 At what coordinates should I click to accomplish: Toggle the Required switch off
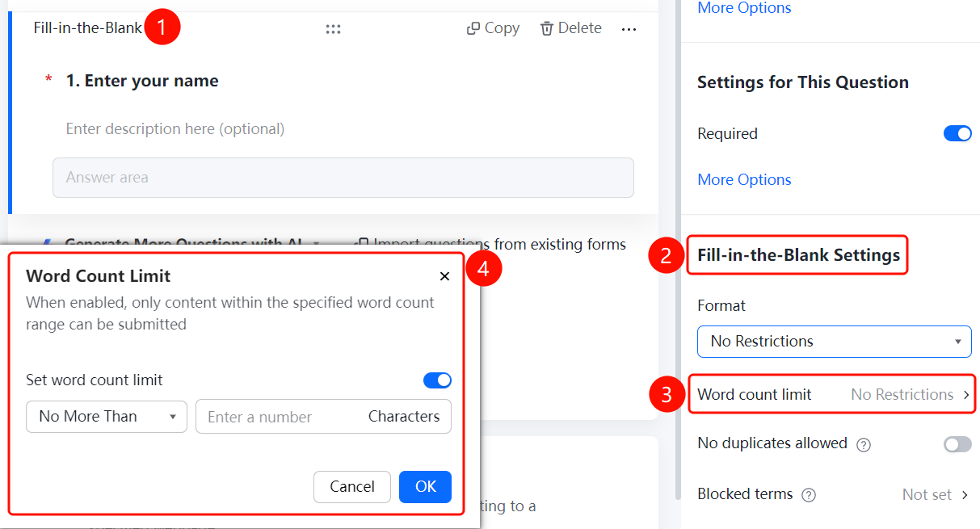(x=957, y=134)
